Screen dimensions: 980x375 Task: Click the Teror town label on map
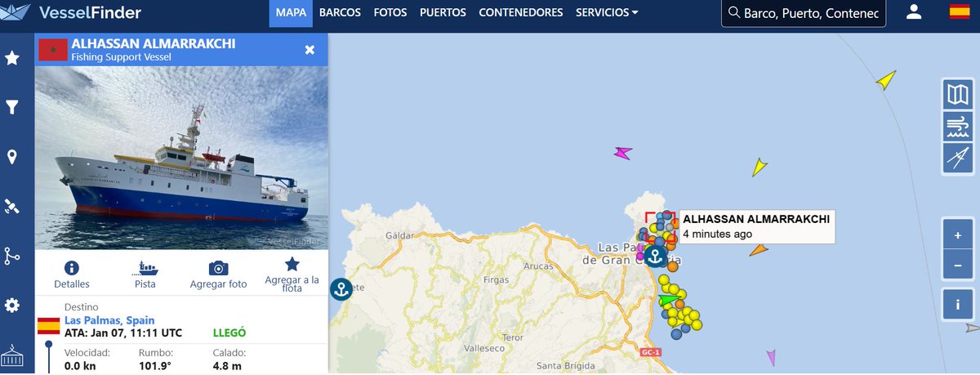click(512, 337)
